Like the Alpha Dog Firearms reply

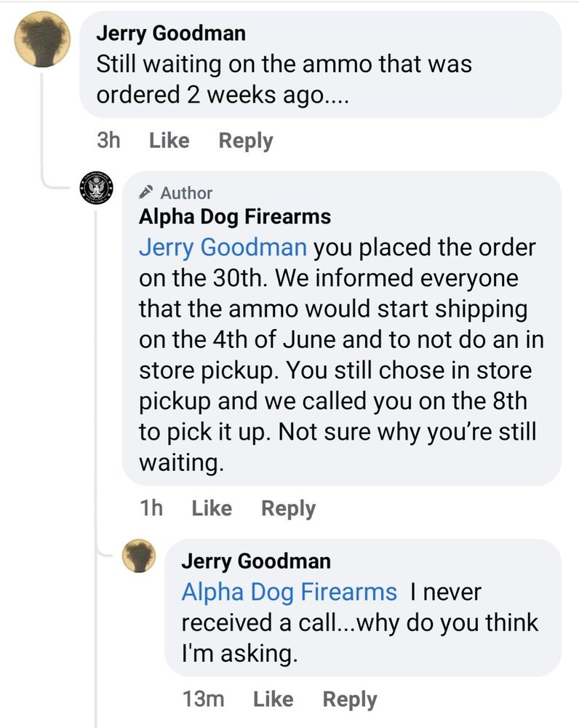click(212, 508)
